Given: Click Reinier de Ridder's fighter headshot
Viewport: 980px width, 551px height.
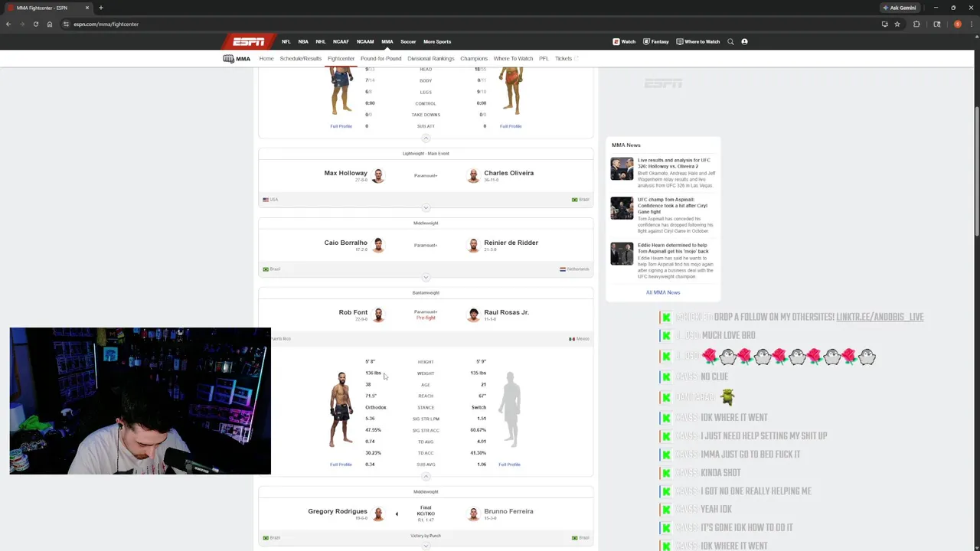Looking at the screenshot, I should tap(473, 246).
